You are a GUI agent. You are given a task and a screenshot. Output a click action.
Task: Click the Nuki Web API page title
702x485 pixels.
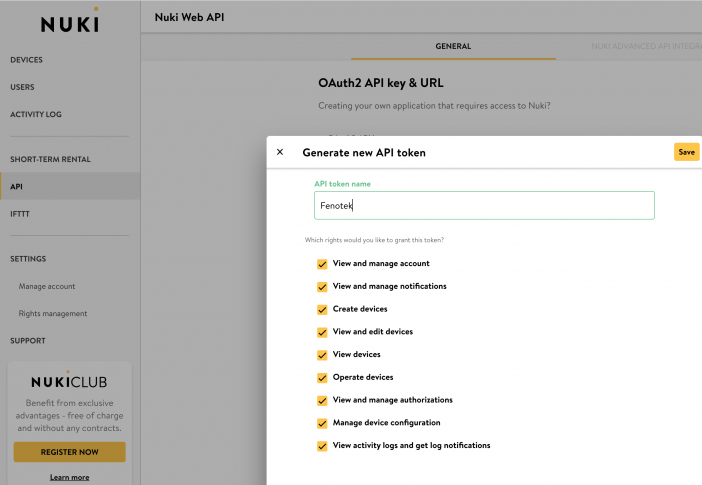coord(189,17)
